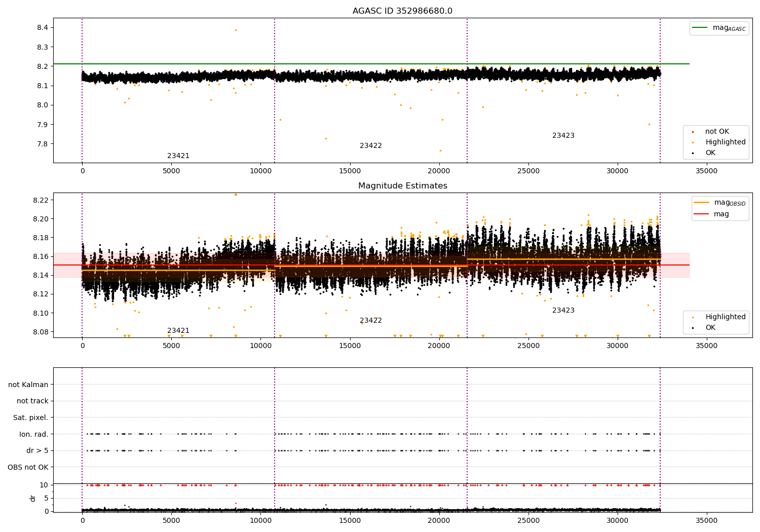Click the 8.16 y-axis tick label
Screen dimensions: 760x532
[x=41, y=256]
